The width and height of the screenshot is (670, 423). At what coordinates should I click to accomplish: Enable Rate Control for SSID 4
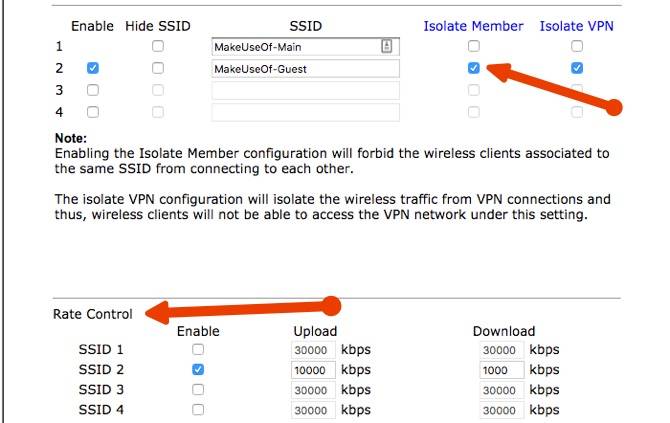tap(198, 410)
